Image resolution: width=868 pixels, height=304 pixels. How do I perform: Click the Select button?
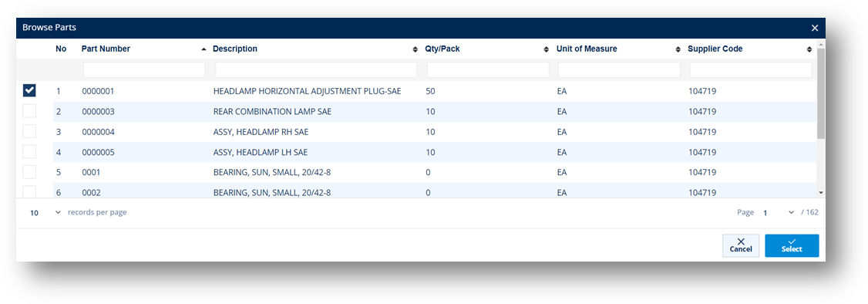coord(792,245)
